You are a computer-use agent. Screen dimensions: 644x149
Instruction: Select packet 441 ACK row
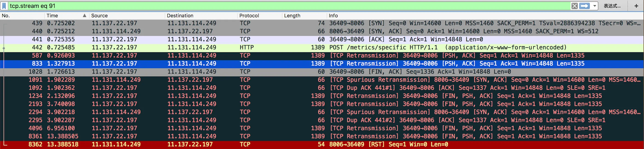pyautogui.click(x=322, y=39)
